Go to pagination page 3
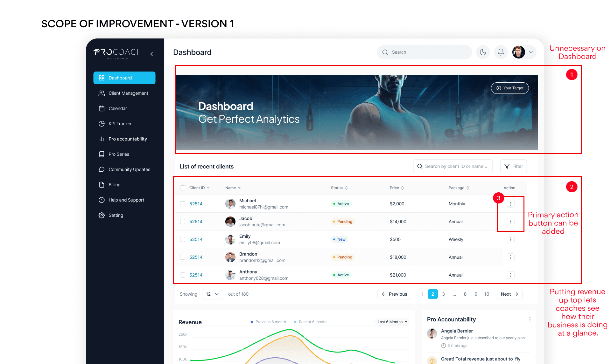 click(x=443, y=294)
